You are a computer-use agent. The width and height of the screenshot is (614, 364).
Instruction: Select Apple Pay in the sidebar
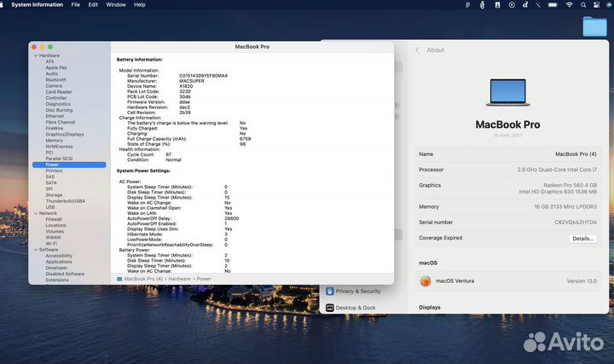point(56,67)
